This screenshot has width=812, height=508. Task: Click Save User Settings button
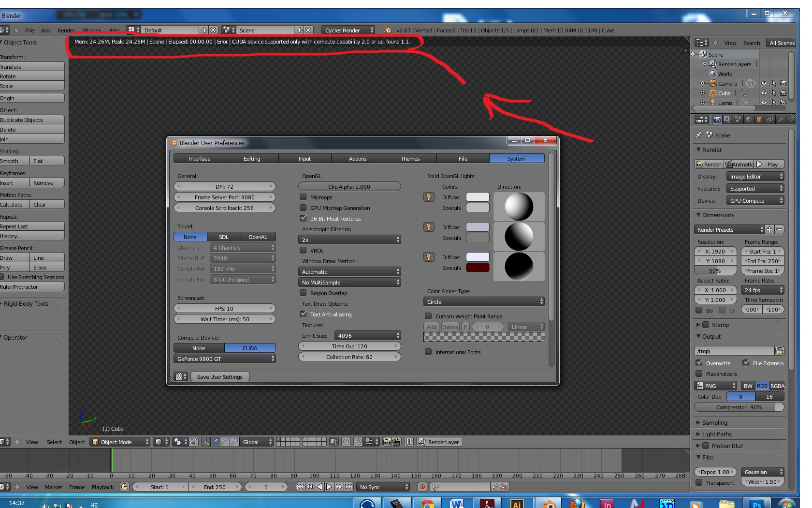click(x=220, y=376)
